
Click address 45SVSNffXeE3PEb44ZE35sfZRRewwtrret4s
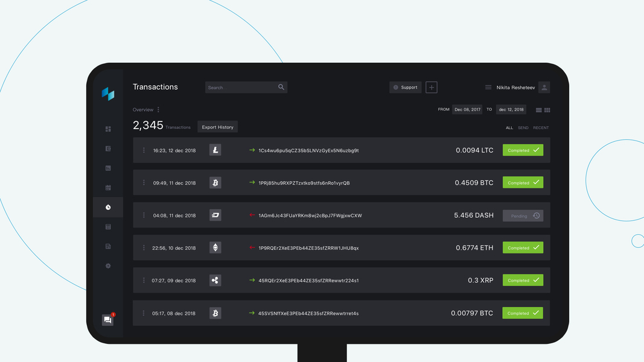pyautogui.click(x=308, y=314)
